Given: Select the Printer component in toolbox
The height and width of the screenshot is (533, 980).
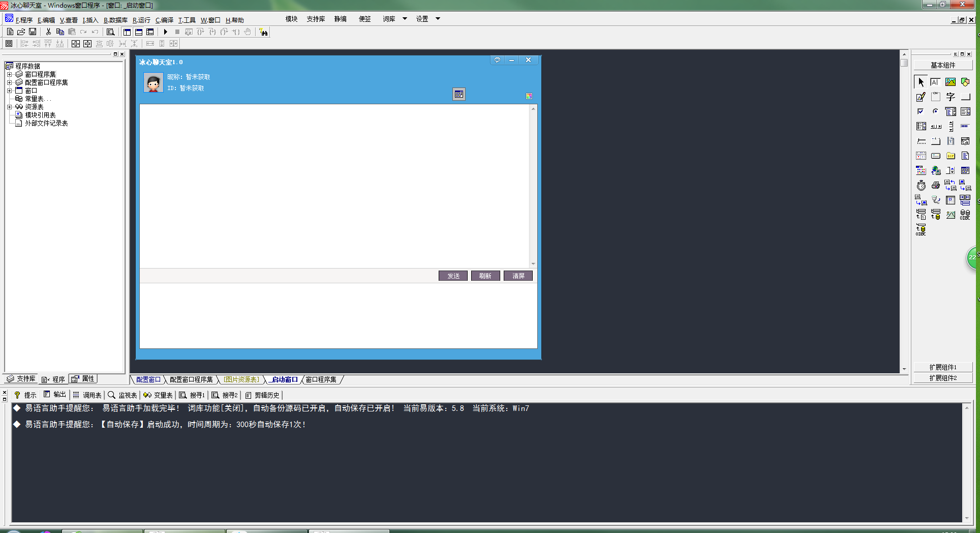Looking at the screenshot, I should (x=935, y=186).
